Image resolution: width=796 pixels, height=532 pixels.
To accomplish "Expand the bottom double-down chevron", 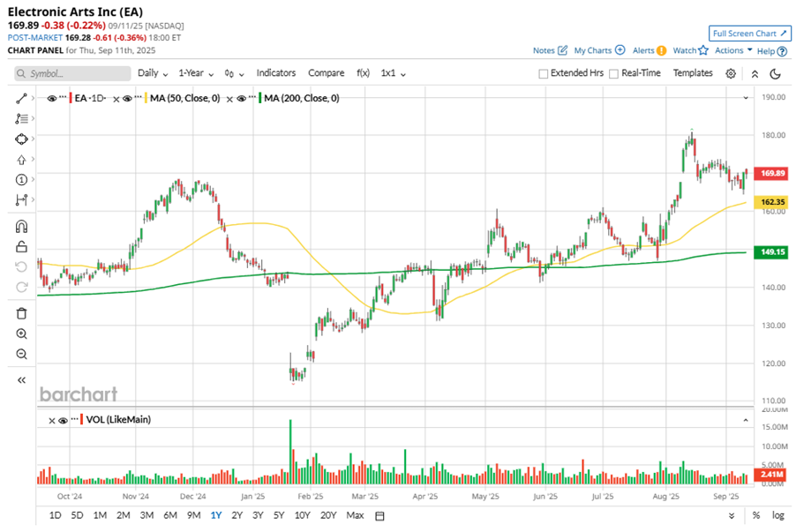I will point(732,516).
